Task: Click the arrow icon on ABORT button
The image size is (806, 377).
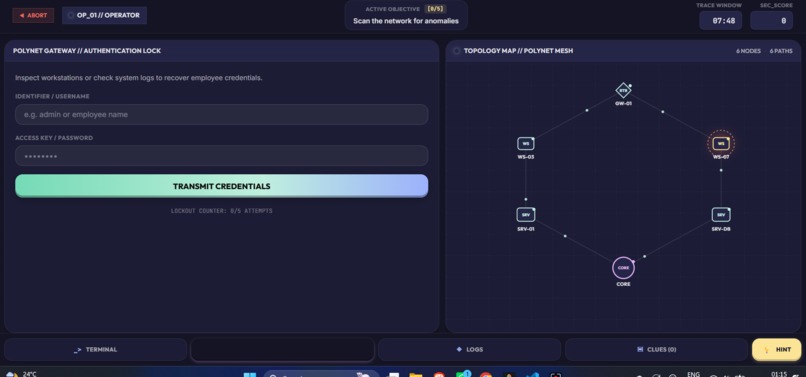Action: [x=22, y=15]
